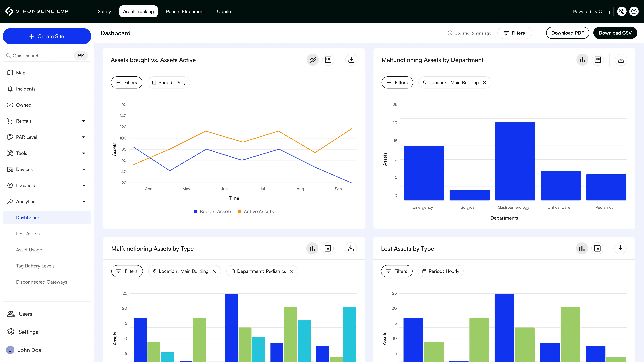Open Filters in Lost Assets by Type
The image size is (644, 362).
[x=397, y=271]
